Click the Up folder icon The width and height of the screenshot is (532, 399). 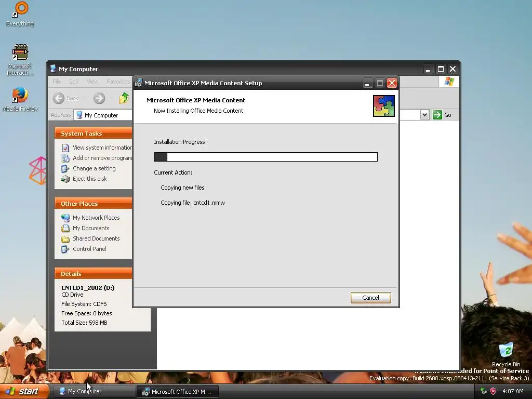[124, 98]
